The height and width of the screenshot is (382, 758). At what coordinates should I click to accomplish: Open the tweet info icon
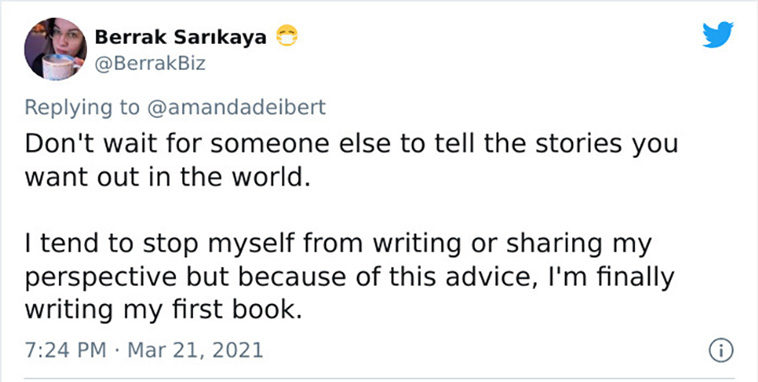pyautogui.click(x=721, y=350)
